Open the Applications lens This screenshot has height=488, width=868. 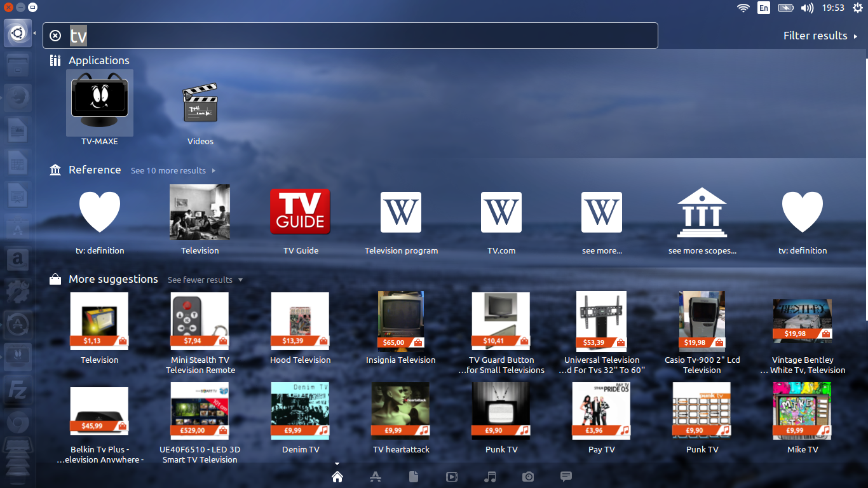point(376,477)
